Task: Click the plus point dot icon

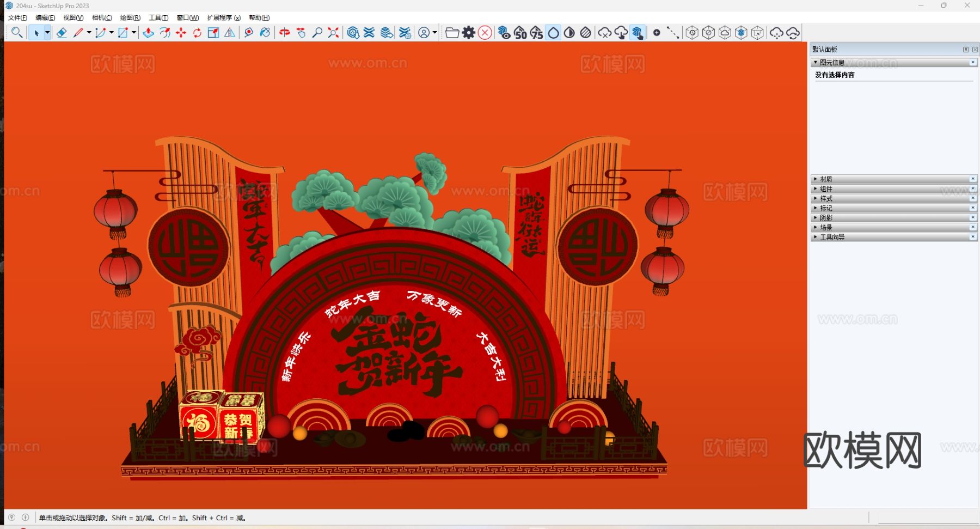Action: [657, 33]
